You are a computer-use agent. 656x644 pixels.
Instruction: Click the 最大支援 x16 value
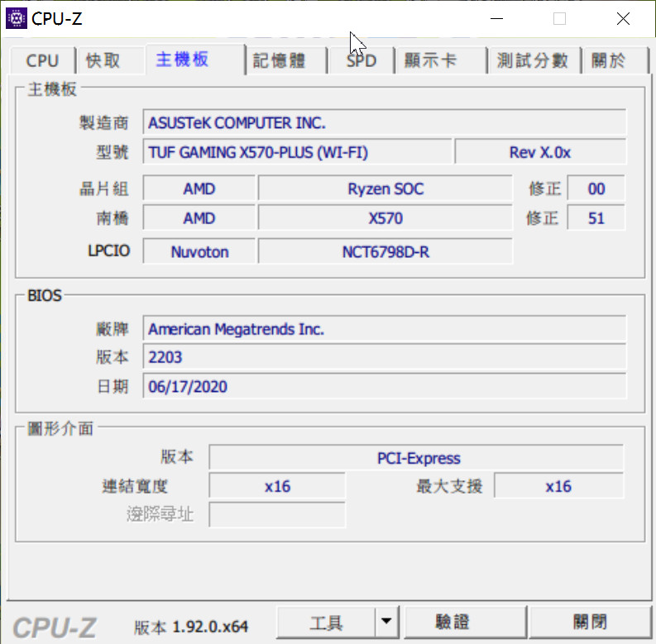(558, 486)
